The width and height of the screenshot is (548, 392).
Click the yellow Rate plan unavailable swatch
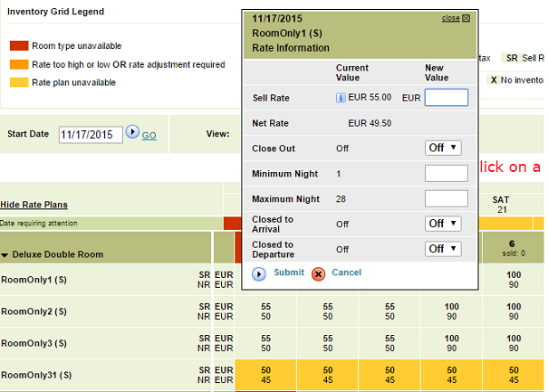click(x=18, y=82)
